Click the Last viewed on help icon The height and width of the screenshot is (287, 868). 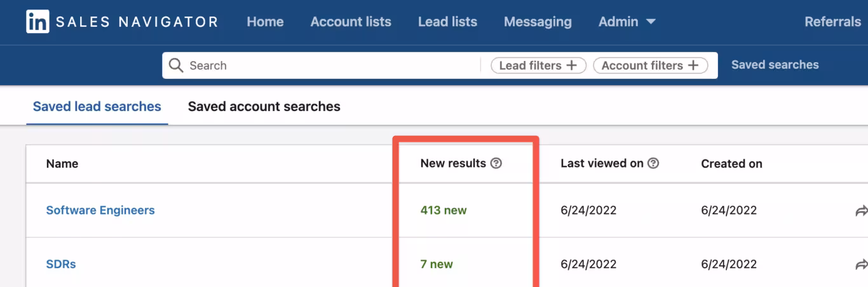coord(653,163)
